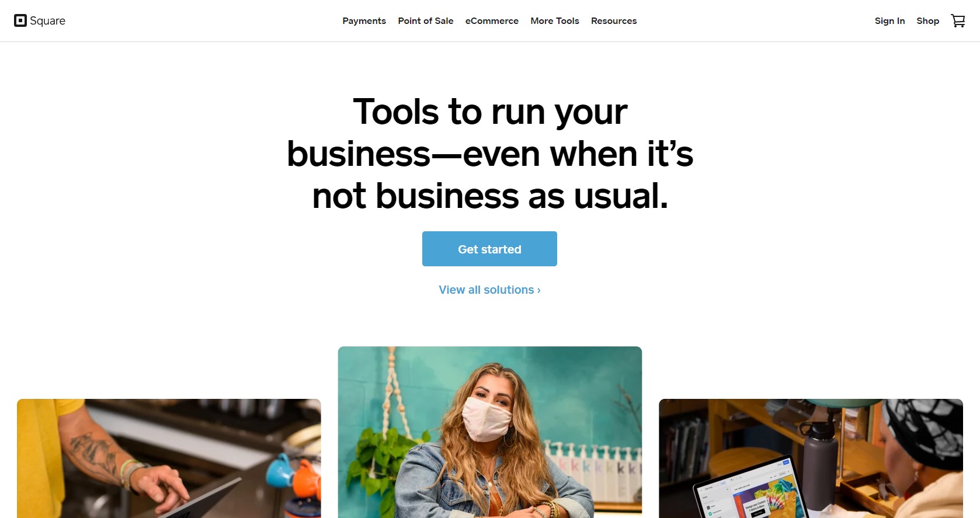The image size is (980, 518).
Task: Click the Sign In link
Action: tap(889, 21)
